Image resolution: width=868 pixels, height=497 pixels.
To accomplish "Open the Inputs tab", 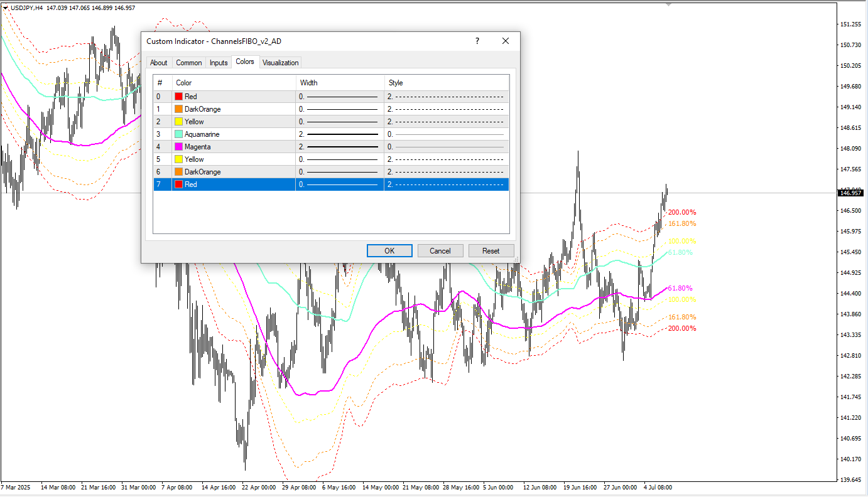I will point(219,63).
